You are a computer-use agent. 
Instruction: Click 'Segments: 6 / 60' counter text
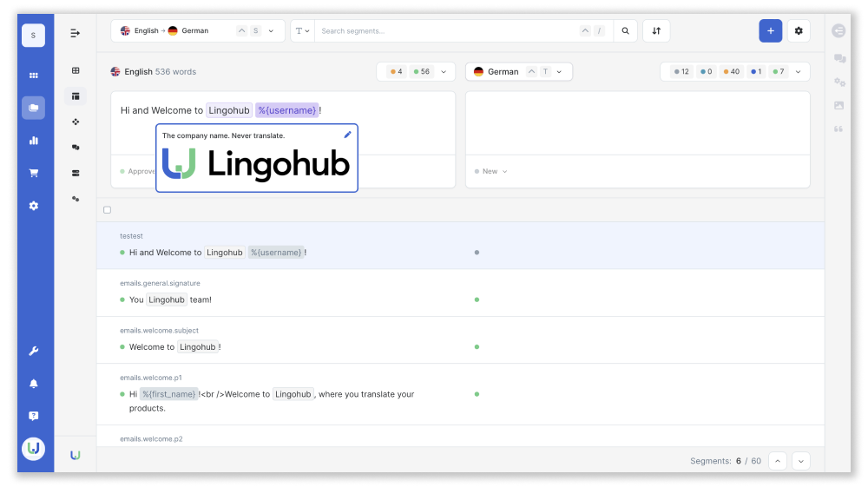[x=725, y=461]
